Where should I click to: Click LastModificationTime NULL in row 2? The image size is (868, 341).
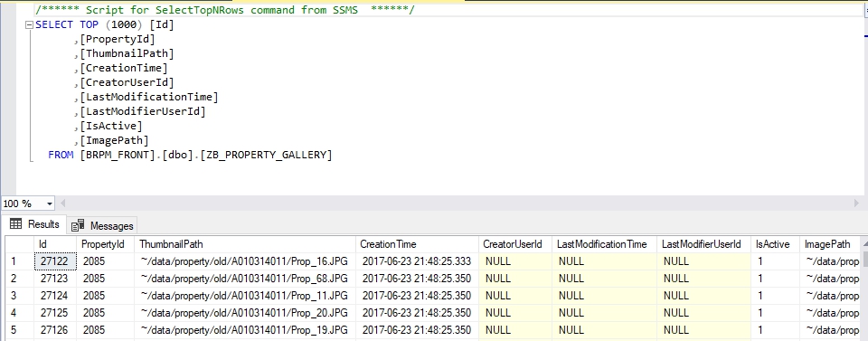click(x=604, y=278)
